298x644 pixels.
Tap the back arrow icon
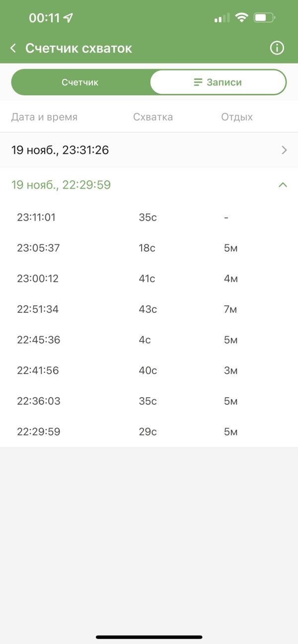pyautogui.click(x=13, y=48)
